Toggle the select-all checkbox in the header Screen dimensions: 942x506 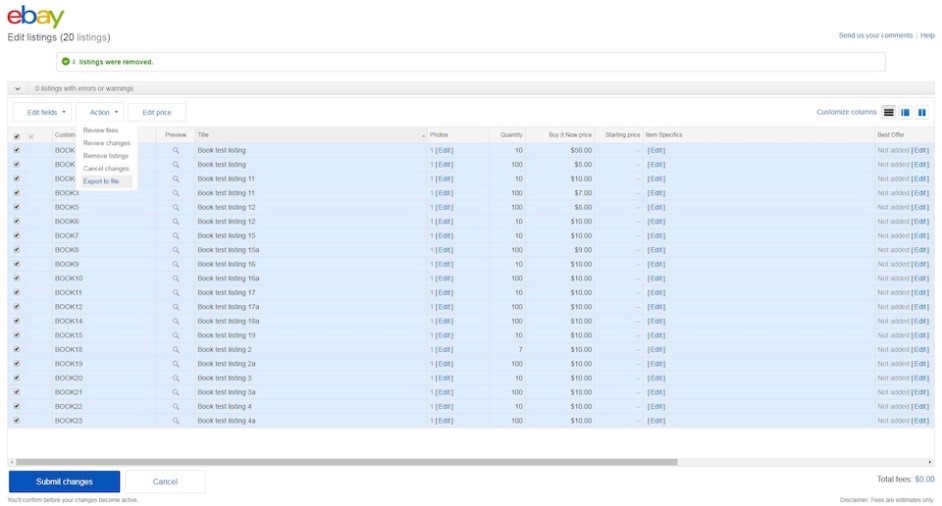16,136
